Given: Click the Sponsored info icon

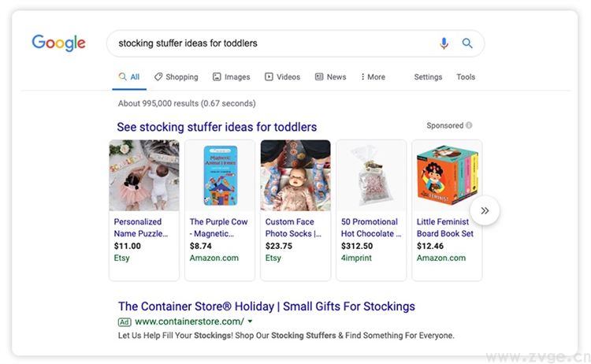Looking at the screenshot, I should (469, 125).
